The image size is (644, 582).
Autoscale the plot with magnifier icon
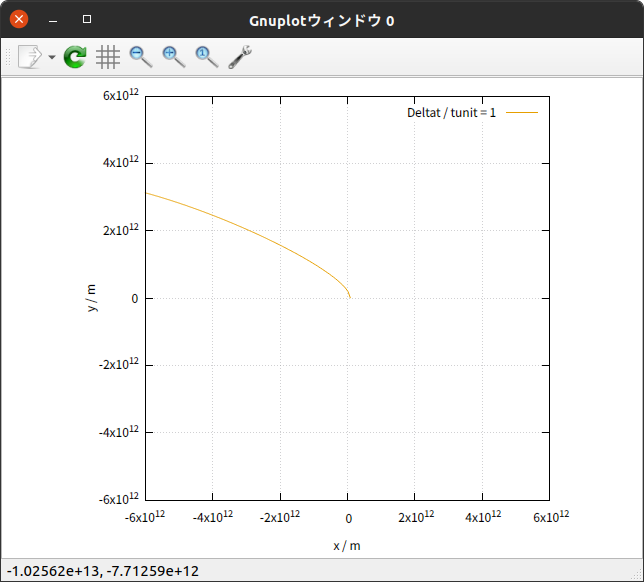tap(207, 57)
